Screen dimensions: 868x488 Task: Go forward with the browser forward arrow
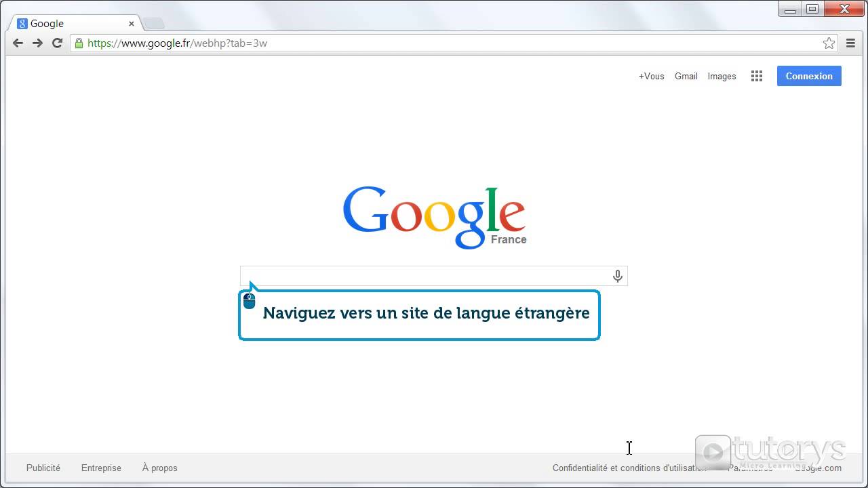[x=37, y=43]
